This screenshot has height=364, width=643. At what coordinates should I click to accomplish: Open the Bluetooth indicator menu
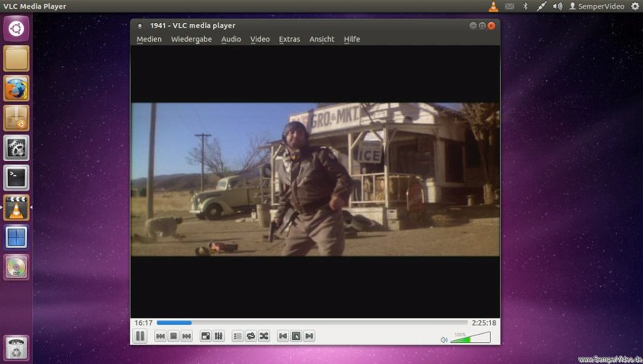tap(525, 7)
